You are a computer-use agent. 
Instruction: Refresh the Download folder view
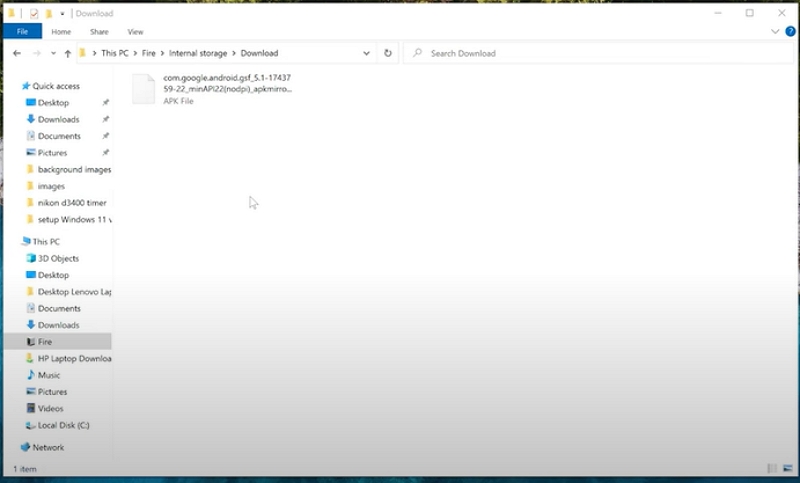[388, 53]
